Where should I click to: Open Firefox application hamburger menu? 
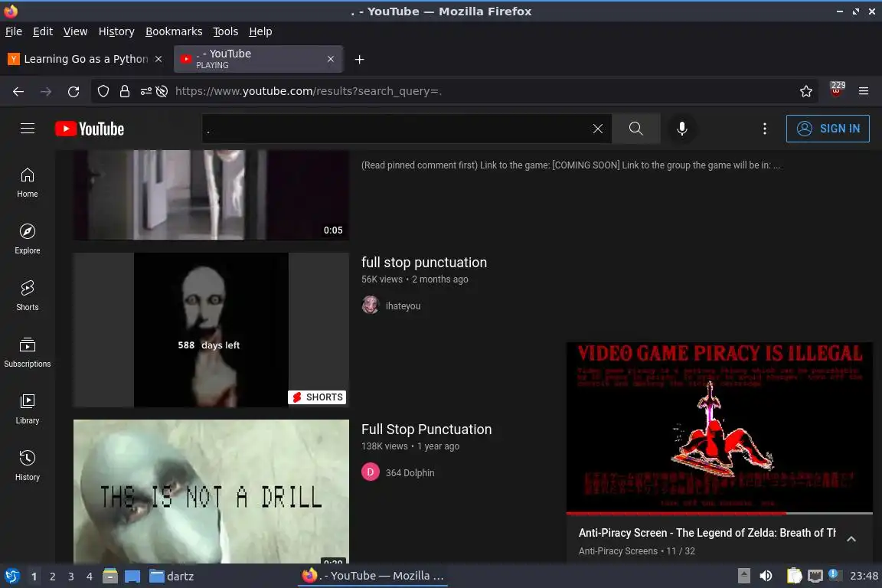coord(864,91)
